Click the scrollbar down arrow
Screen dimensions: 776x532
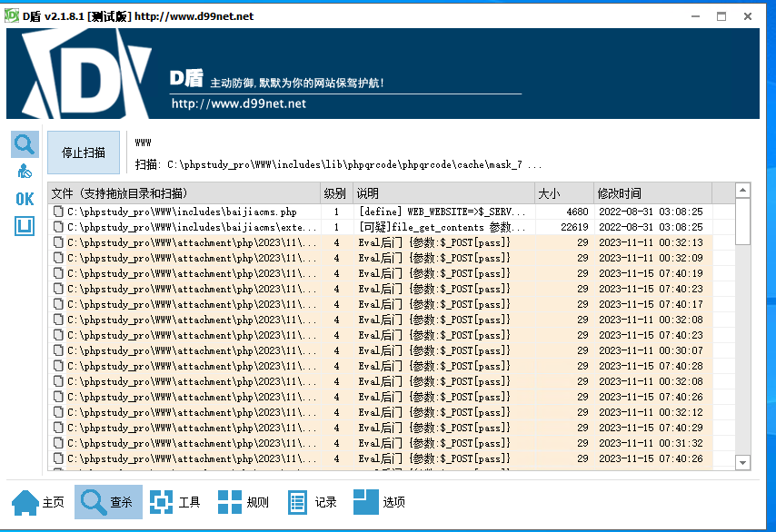(x=743, y=463)
